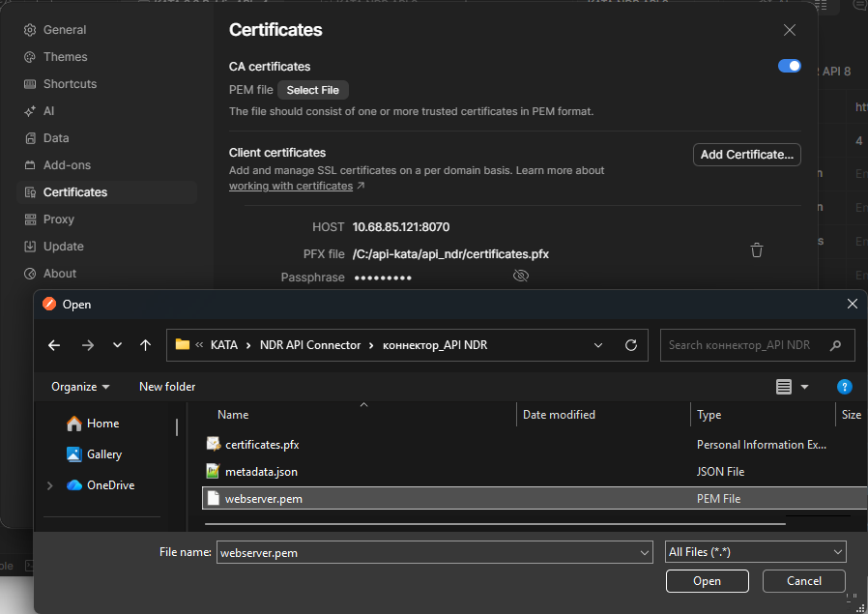This screenshot has height=614, width=868.
Task: Expand the OneDrive tree node
Action: pos(50,485)
